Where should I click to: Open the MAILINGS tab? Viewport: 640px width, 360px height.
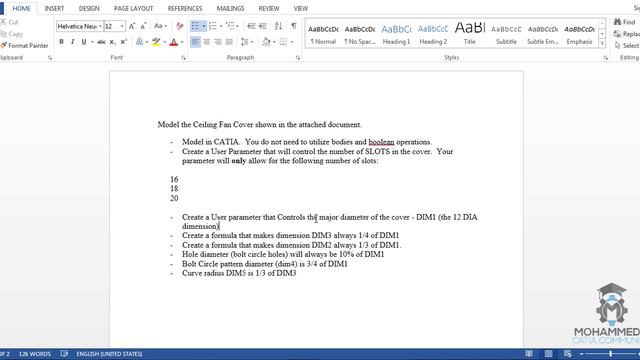point(231,8)
